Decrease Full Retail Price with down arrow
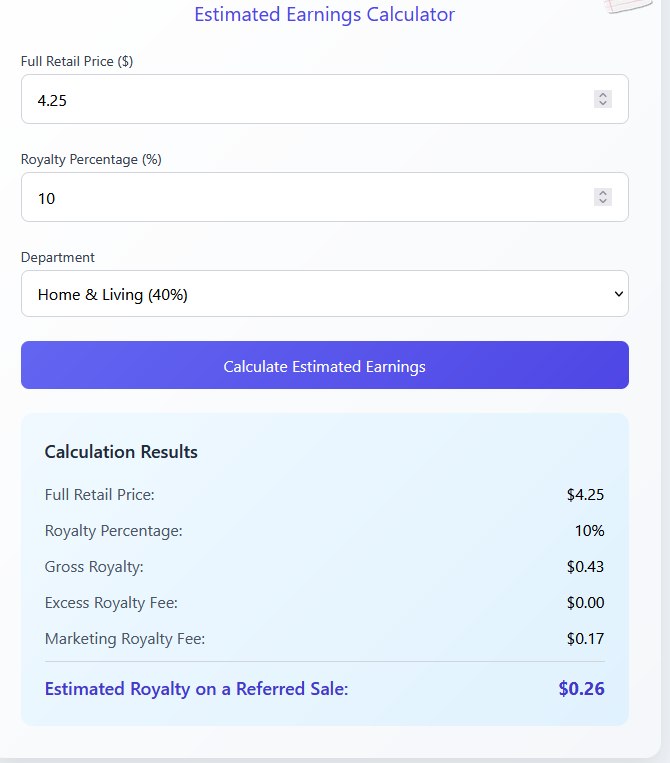This screenshot has width=670, height=763. 603,104
